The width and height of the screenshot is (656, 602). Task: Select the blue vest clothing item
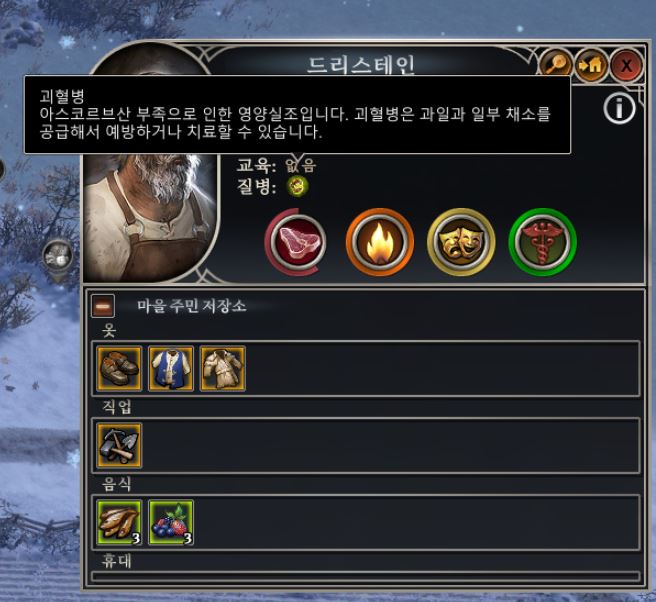[x=171, y=369]
